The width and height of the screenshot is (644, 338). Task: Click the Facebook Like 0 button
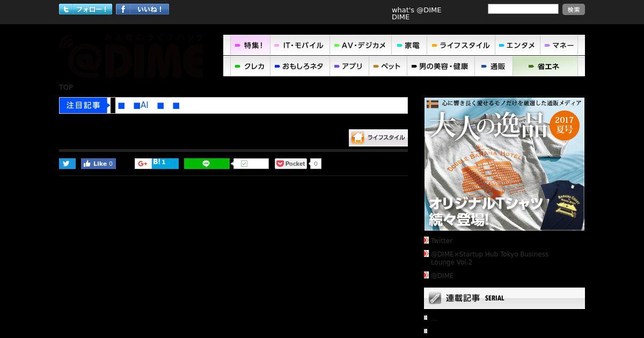point(98,164)
